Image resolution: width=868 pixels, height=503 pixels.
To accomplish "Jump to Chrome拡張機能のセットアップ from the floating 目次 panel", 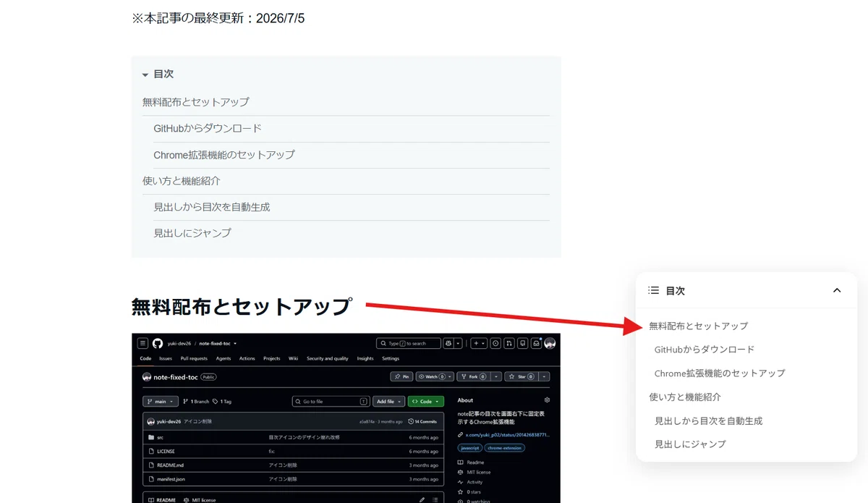I will pos(720,373).
